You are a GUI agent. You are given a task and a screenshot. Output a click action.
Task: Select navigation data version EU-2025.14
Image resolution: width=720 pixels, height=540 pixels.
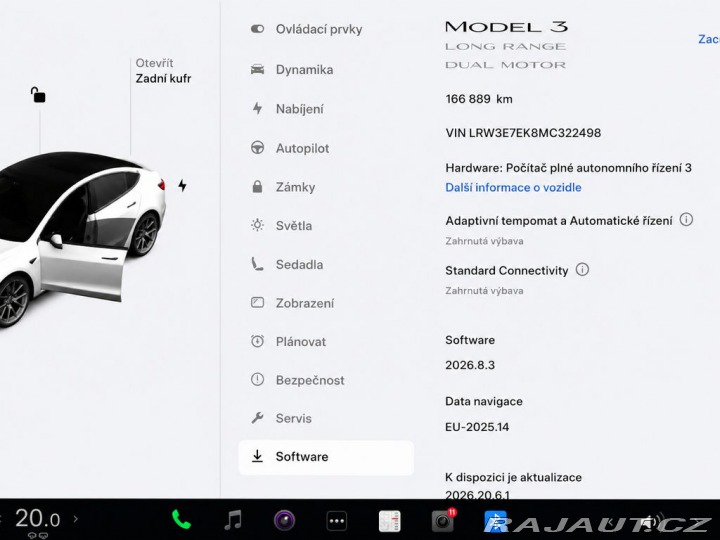pos(477,427)
